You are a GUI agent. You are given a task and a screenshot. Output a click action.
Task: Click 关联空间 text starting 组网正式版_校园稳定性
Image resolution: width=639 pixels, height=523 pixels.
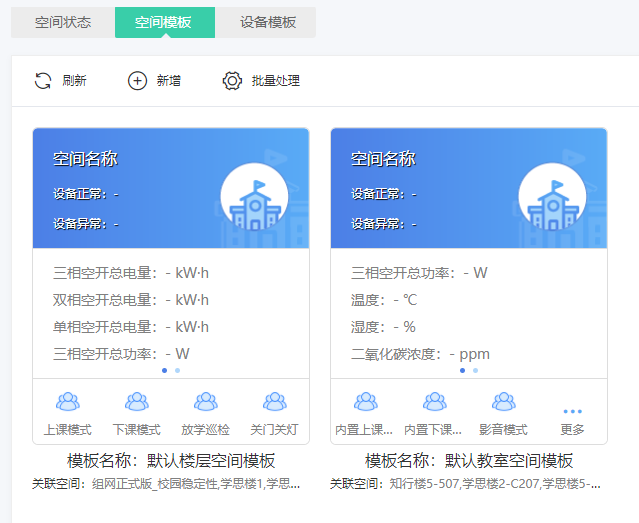click(166, 484)
